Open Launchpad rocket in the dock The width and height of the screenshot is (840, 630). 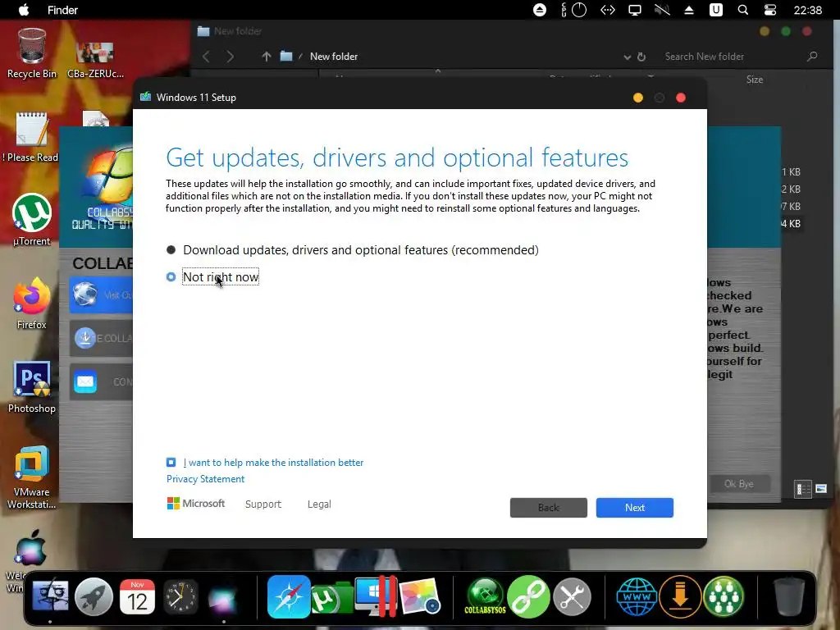click(x=94, y=596)
